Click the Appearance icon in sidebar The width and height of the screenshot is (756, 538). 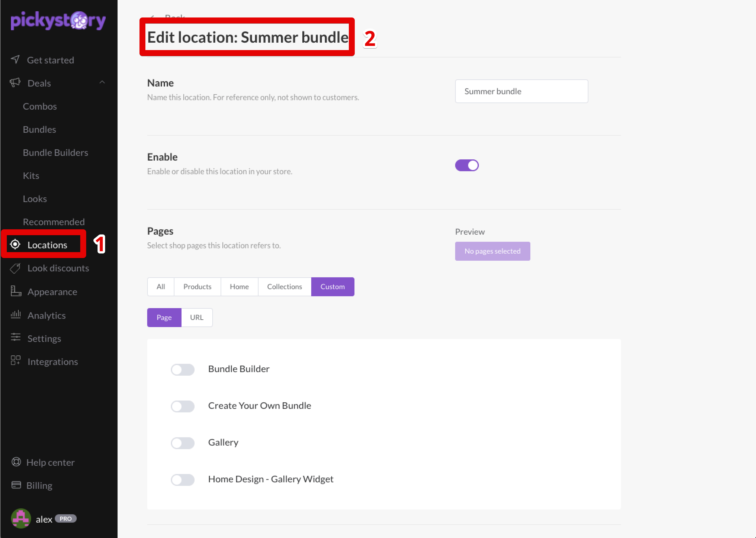pos(16,291)
